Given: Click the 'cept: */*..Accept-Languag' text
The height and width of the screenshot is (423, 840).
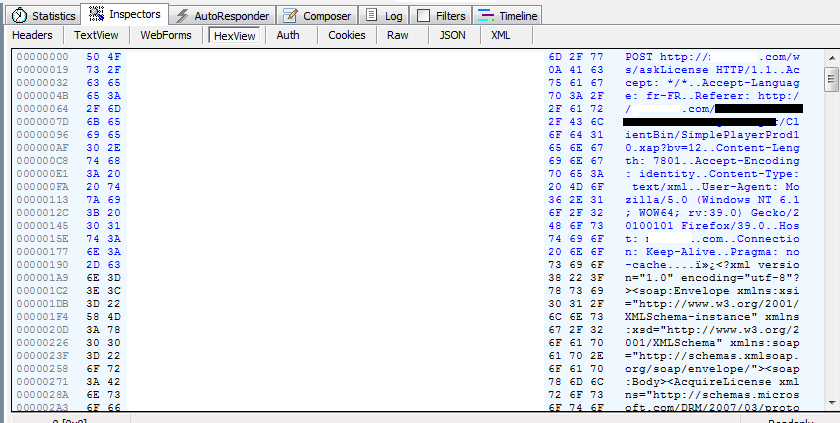Looking at the screenshot, I should 712,83.
